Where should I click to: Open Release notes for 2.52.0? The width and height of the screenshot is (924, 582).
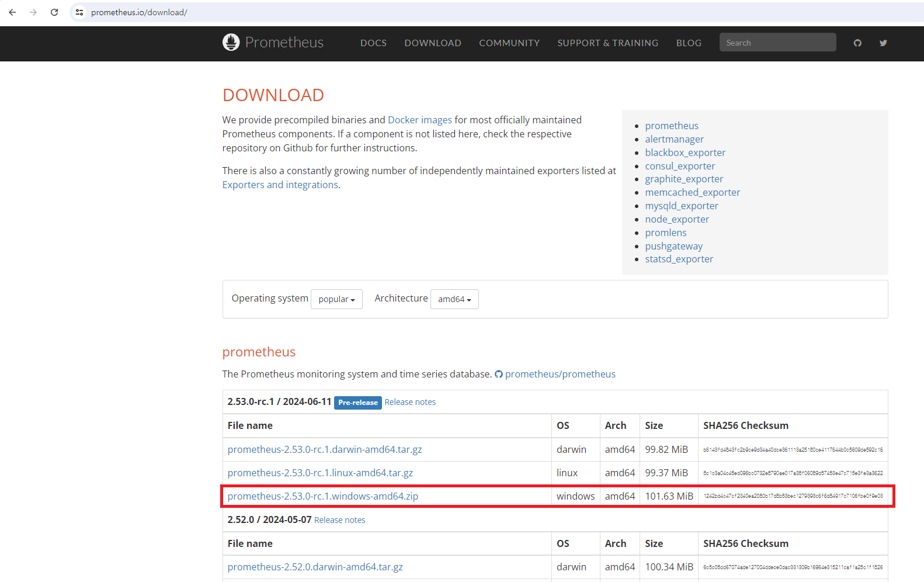(340, 520)
